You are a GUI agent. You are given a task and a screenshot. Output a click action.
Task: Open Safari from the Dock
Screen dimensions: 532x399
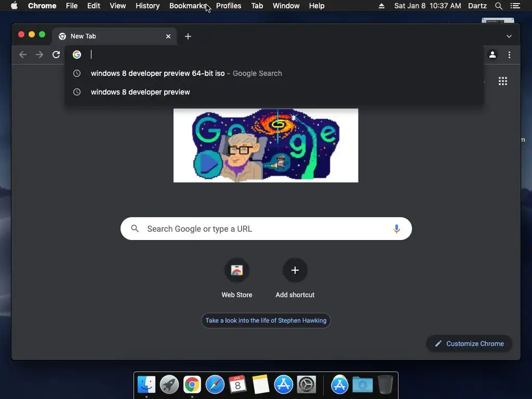(x=215, y=385)
